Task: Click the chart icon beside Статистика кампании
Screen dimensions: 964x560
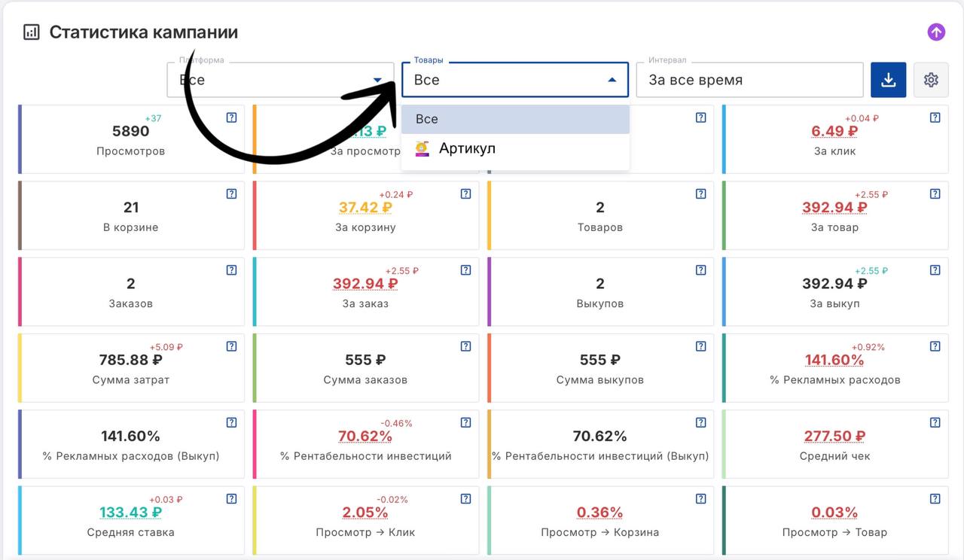Action: (31, 32)
